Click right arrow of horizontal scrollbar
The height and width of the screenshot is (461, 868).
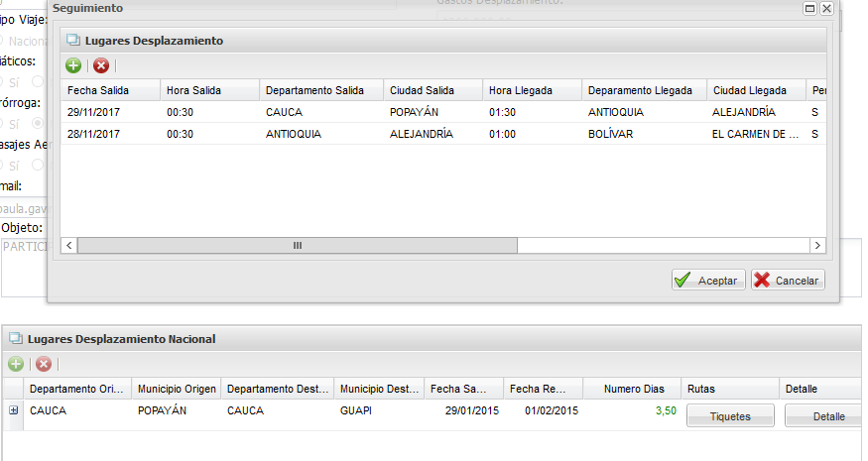(817, 245)
